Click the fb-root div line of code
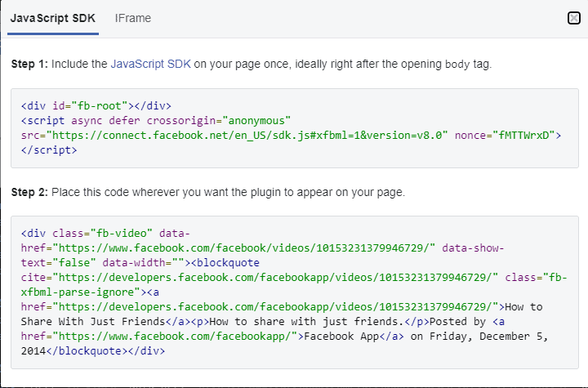The width and height of the screenshot is (588, 388). [96, 106]
